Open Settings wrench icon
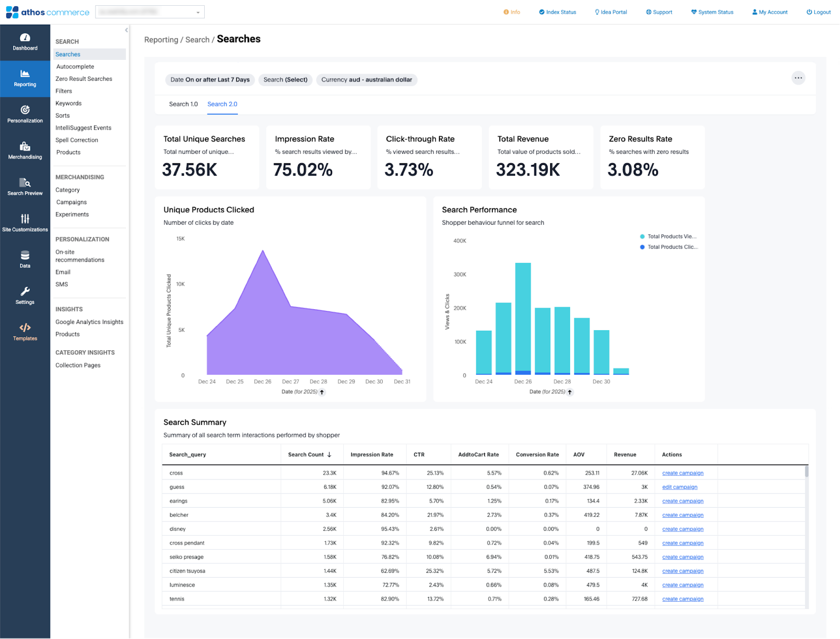 pyautogui.click(x=25, y=291)
